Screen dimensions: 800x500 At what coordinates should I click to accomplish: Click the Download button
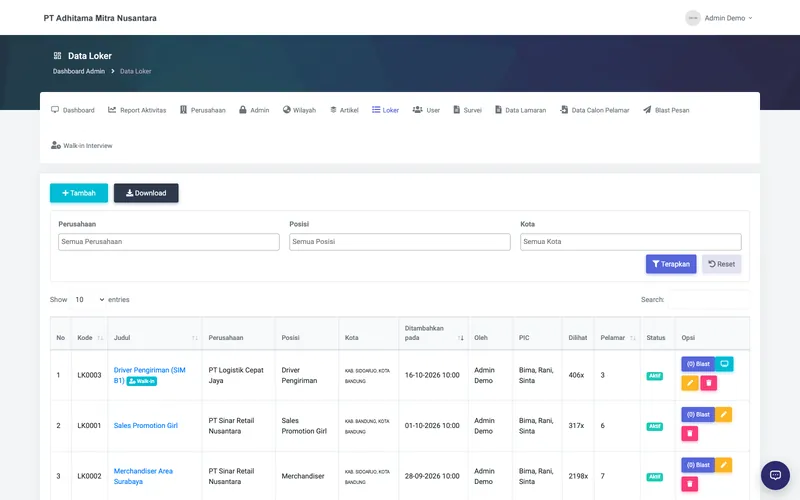pyautogui.click(x=146, y=193)
